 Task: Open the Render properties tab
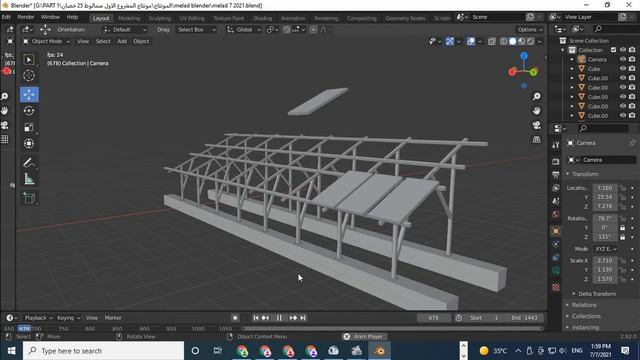coord(556,162)
